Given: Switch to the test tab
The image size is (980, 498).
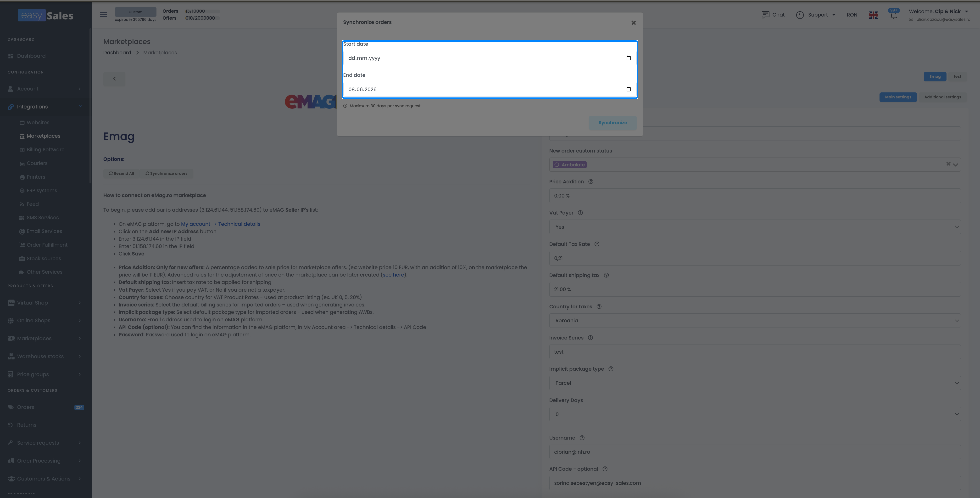Looking at the screenshot, I should 957,77.
